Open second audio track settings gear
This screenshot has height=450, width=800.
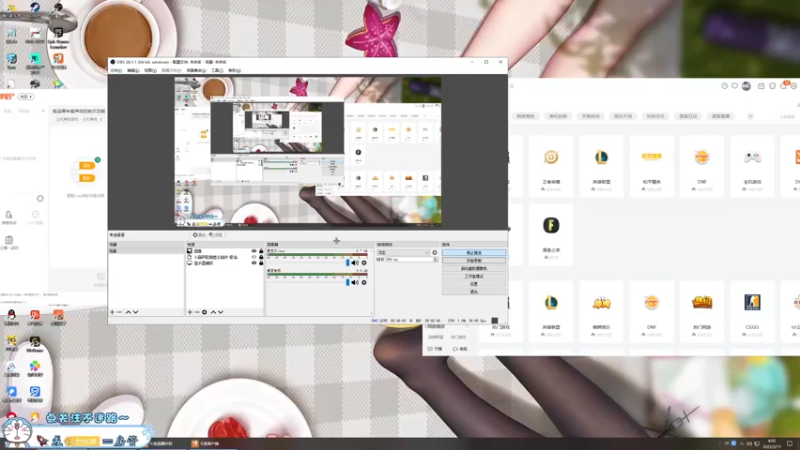(x=364, y=282)
